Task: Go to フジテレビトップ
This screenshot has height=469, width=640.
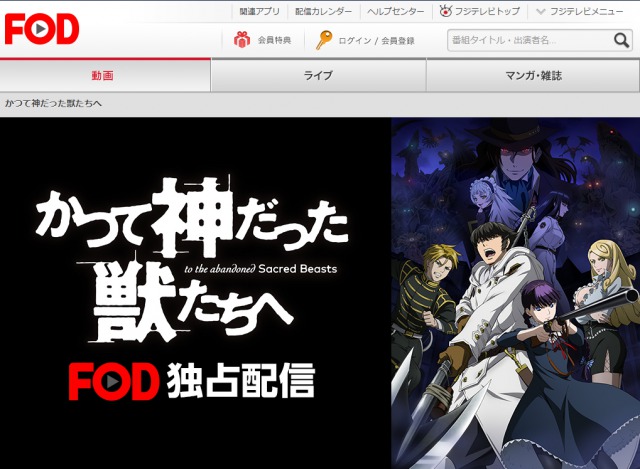Action: click(487, 11)
